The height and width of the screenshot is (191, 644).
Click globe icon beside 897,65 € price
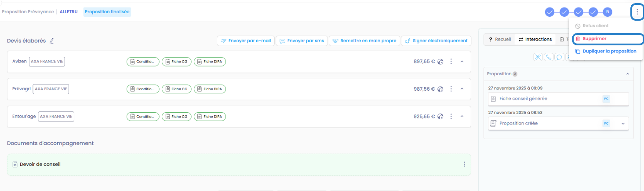click(x=440, y=62)
